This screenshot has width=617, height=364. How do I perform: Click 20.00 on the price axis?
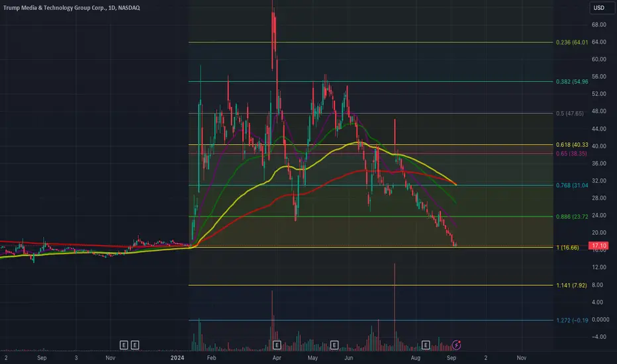click(x=598, y=232)
